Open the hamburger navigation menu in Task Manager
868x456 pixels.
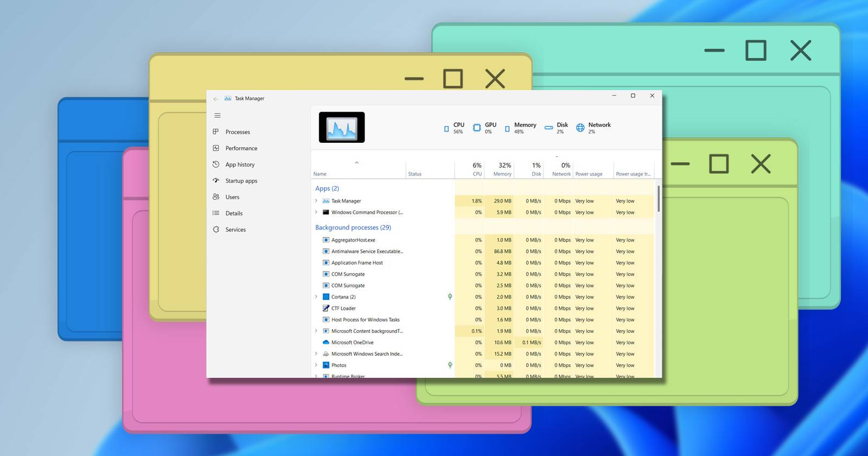coord(218,116)
